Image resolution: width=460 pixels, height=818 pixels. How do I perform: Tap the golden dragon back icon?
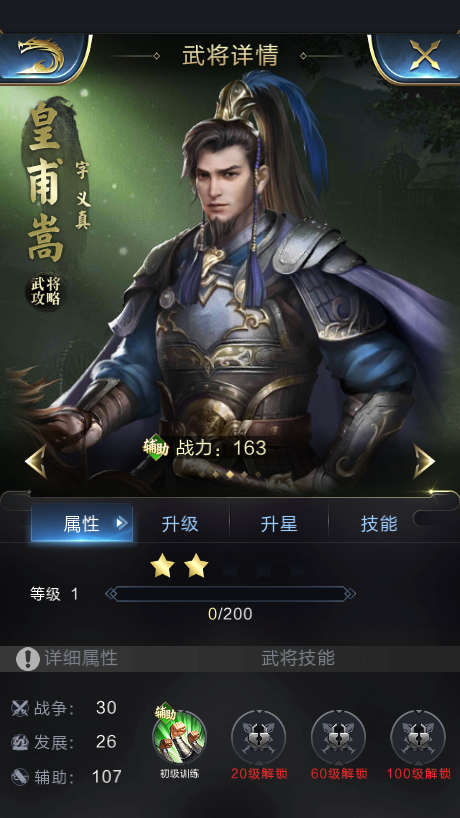point(42,56)
